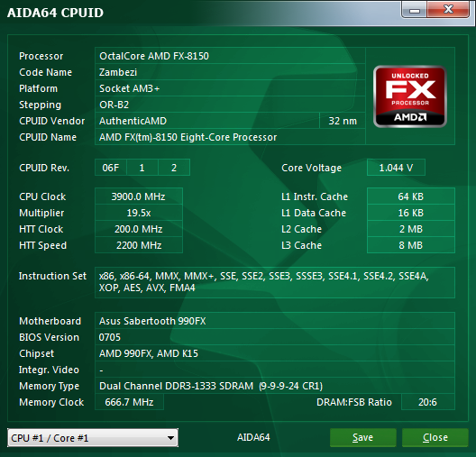Select the Processor field OctalCore AMD FX-8150
476x457 pixels.
coord(230,56)
